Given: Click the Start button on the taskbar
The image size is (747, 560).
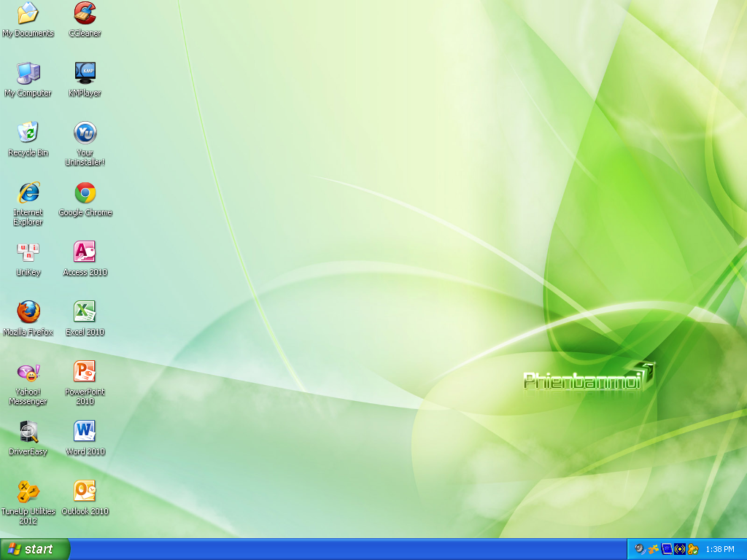Looking at the screenshot, I should [35, 549].
